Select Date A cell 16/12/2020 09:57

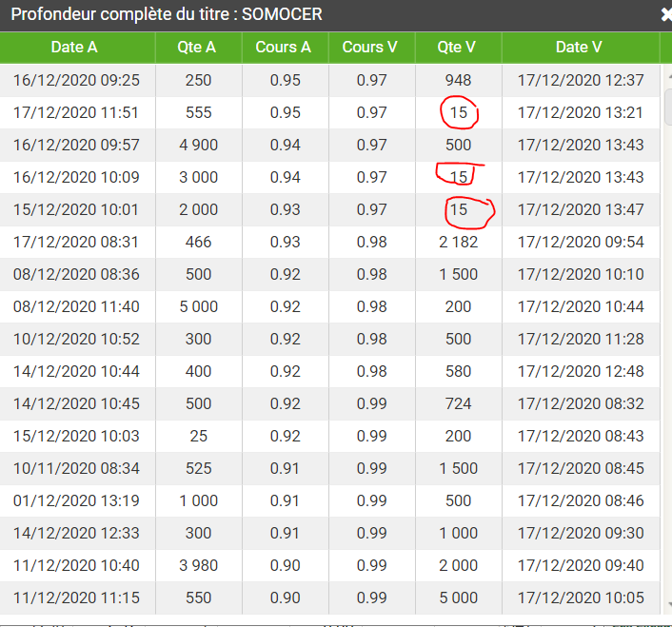pos(76,145)
